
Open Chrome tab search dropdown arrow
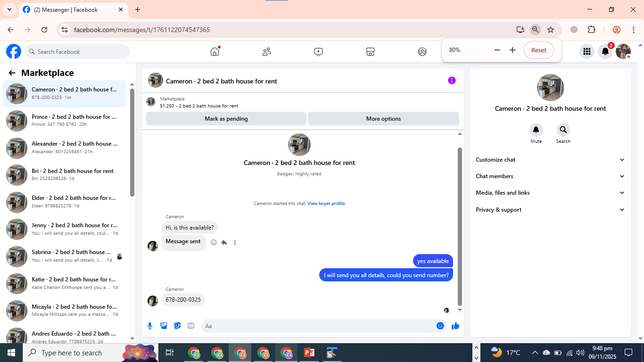tap(9, 9)
